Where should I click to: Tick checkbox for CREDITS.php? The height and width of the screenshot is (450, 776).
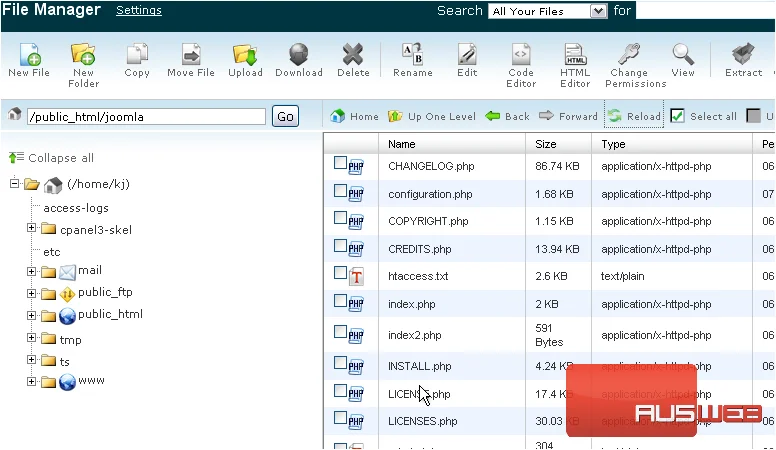pos(340,246)
